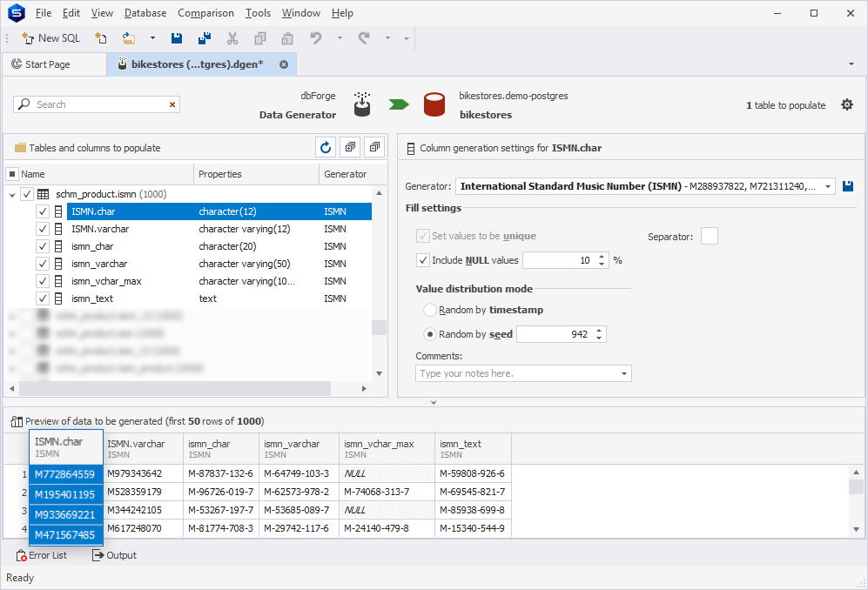Clear the search with the red X

pyautogui.click(x=172, y=104)
